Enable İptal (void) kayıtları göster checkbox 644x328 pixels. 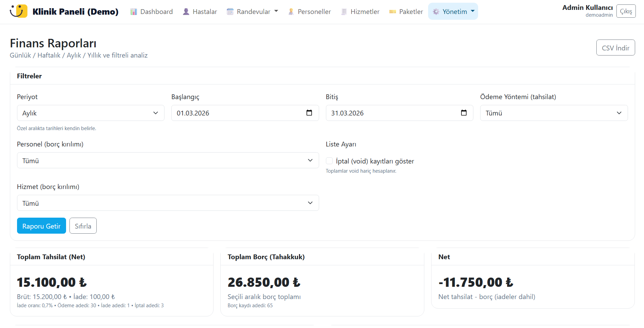[329, 161]
